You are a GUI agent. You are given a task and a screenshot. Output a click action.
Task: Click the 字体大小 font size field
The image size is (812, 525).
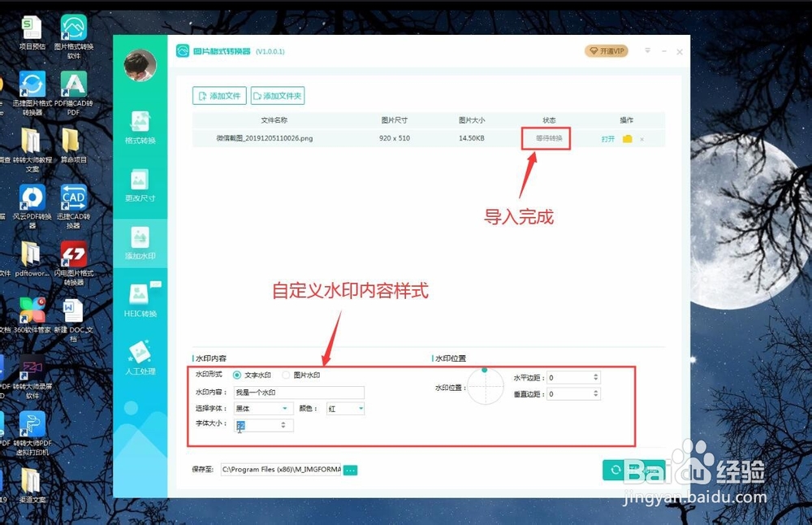(263, 425)
